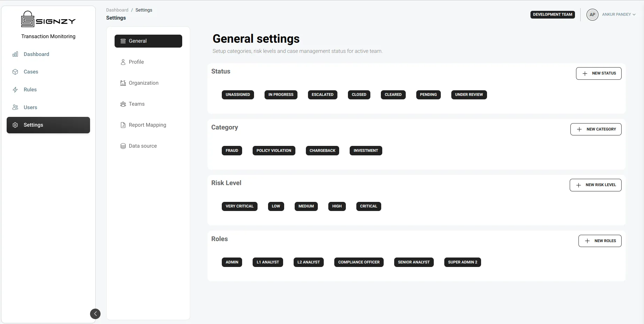This screenshot has height=324, width=644.
Task: Collapse the sidebar with the arrow button
Action: coord(95,314)
